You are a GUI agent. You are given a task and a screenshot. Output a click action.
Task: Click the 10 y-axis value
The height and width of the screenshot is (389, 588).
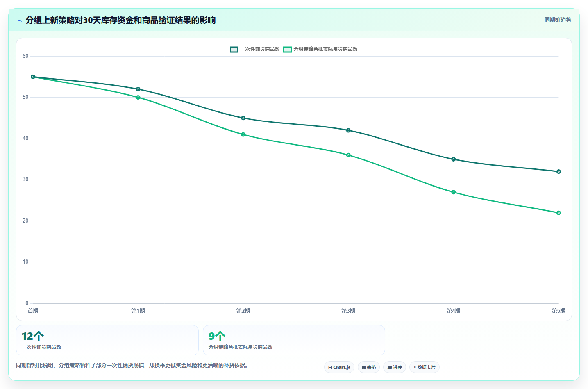[x=25, y=262]
